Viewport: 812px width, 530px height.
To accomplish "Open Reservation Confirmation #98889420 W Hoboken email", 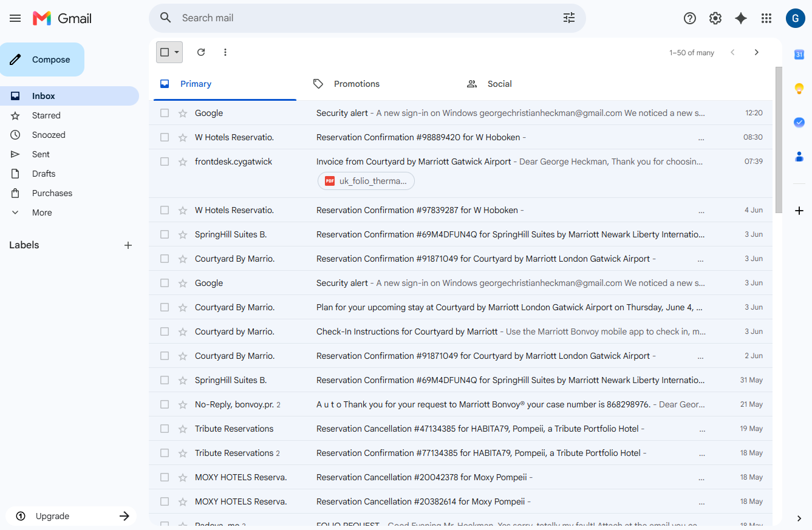I will pyautogui.click(x=460, y=137).
